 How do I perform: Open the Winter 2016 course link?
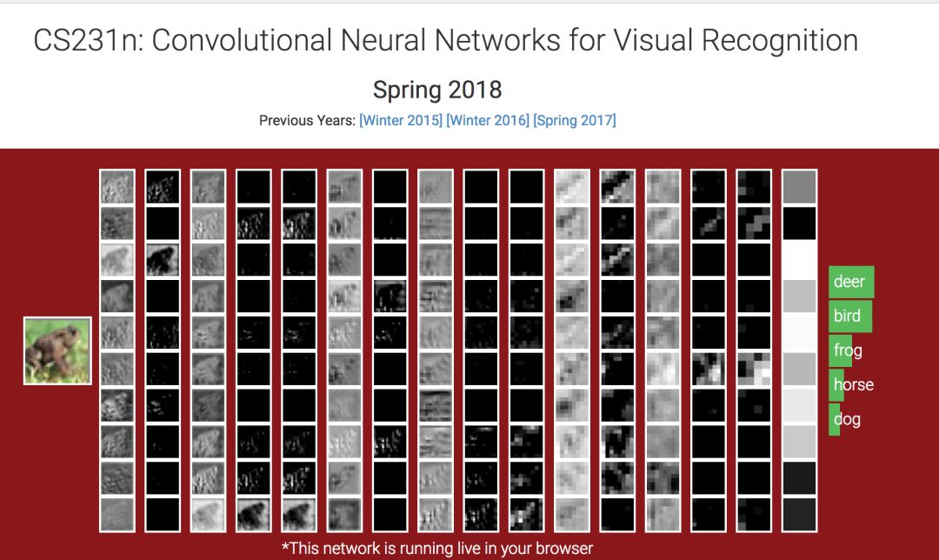point(488,120)
